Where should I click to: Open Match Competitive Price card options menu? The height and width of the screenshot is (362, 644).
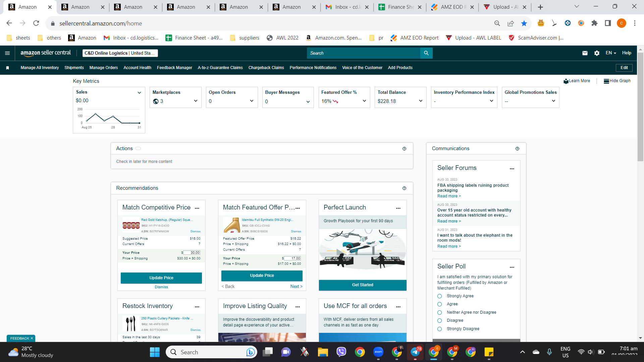[197, 208]
